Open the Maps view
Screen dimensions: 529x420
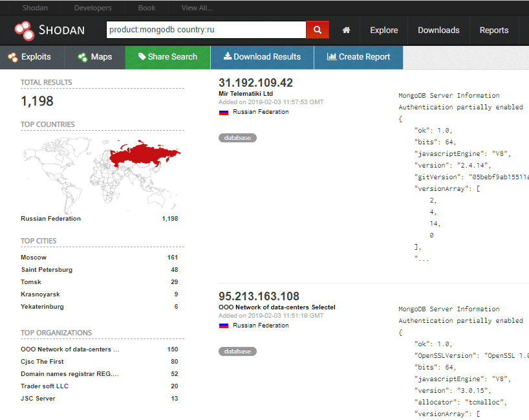pos(95,57)
